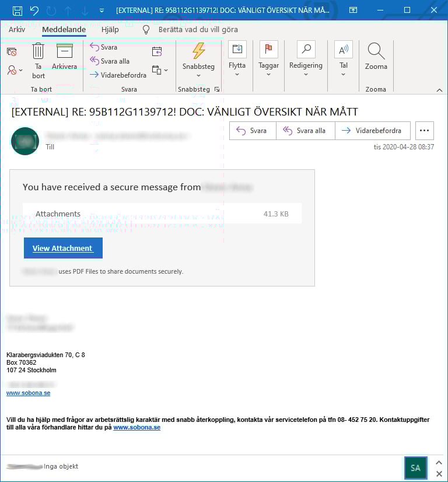Open the Arkiv menu tab
Screen dimensions: 448x482
coord(16,30)
